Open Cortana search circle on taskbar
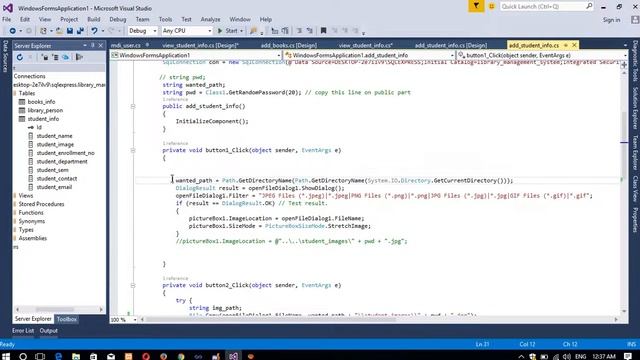The width and height of the screenshot is (640, 360). click(23, 356)
